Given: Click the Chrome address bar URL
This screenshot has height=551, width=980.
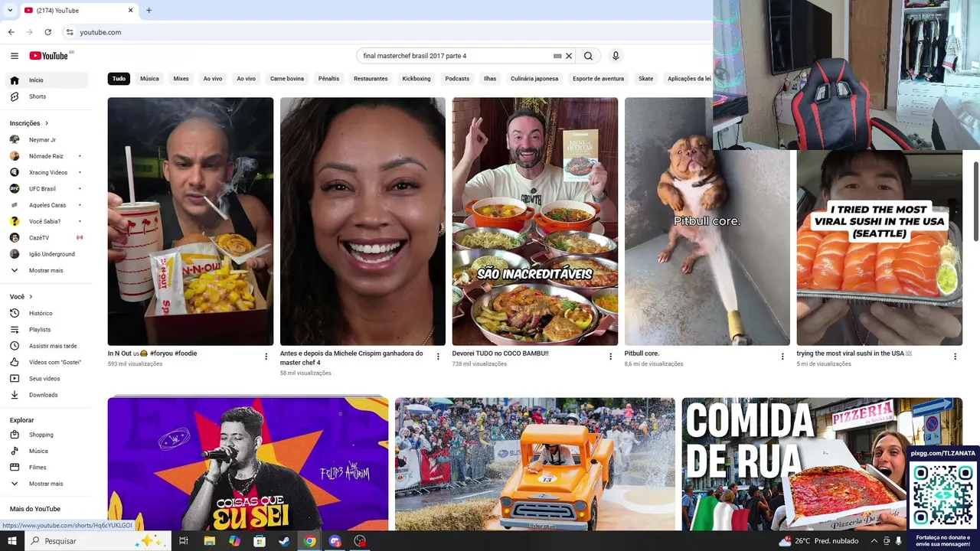Looking at the screenshot, I should coord(100,32).
